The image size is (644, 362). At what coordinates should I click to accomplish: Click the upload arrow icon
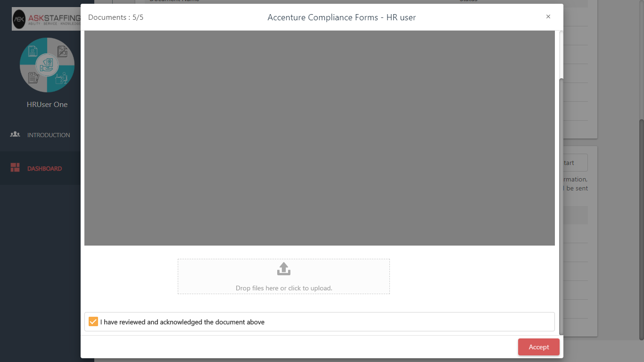283,269
